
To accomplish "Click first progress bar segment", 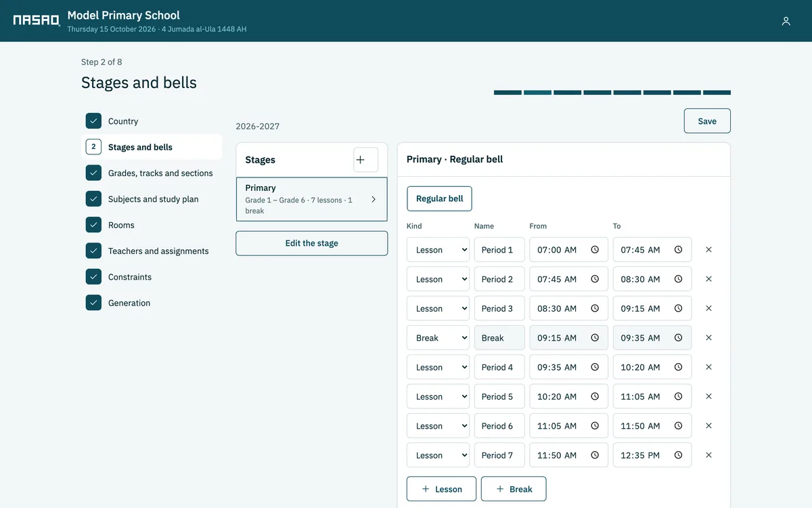I will 507,93.
